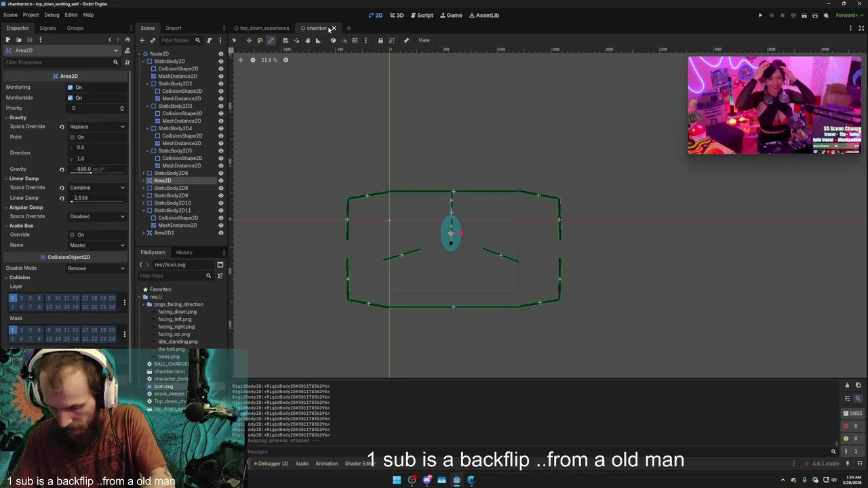868x488 pixels.
Task: Instantiate a child scene with the link icon
Action: (153, 41)
